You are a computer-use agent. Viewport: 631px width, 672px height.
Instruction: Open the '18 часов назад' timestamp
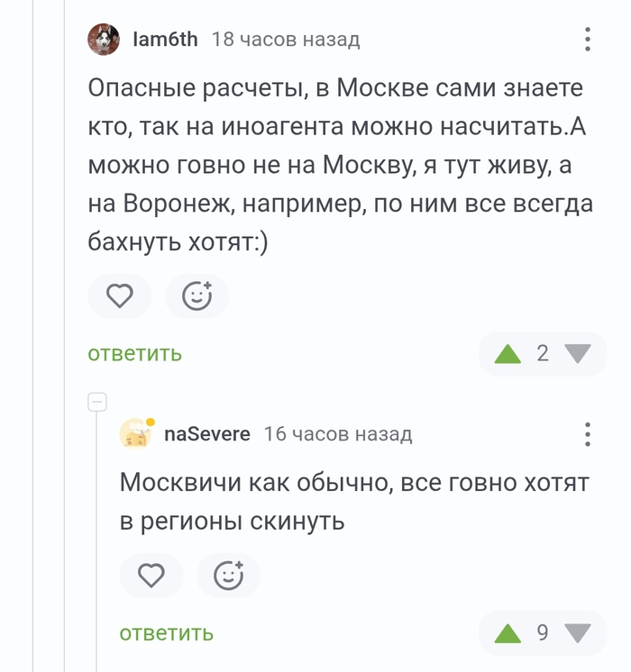pyautogui.click(x=285, y=40)
